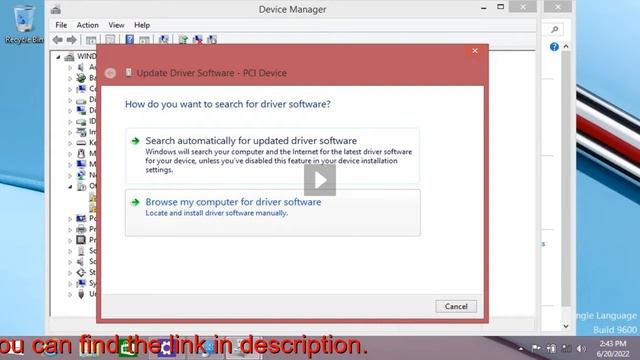Click the Scan for hardware changes toolbar icon
The width and height of the screenshot is (640, 360).
164,40
